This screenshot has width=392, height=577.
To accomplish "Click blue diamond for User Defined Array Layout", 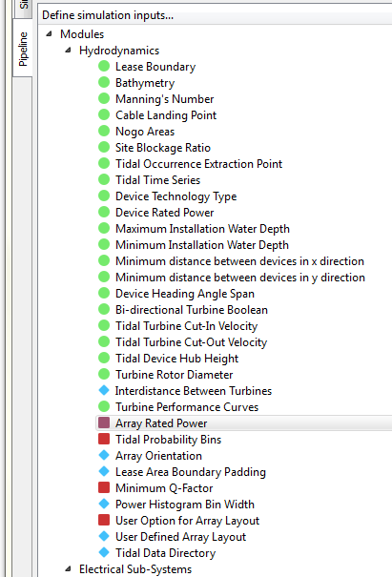I will [104, 536].
